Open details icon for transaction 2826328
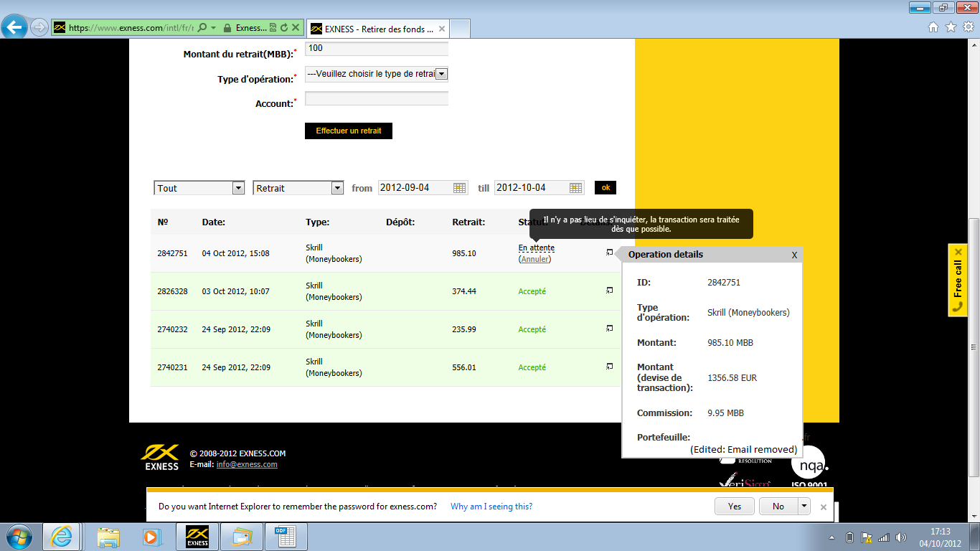 (x=609, y=290)
